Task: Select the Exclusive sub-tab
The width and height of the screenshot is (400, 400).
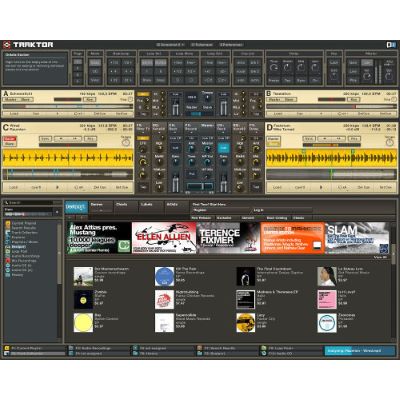Action: click(224, 218)
